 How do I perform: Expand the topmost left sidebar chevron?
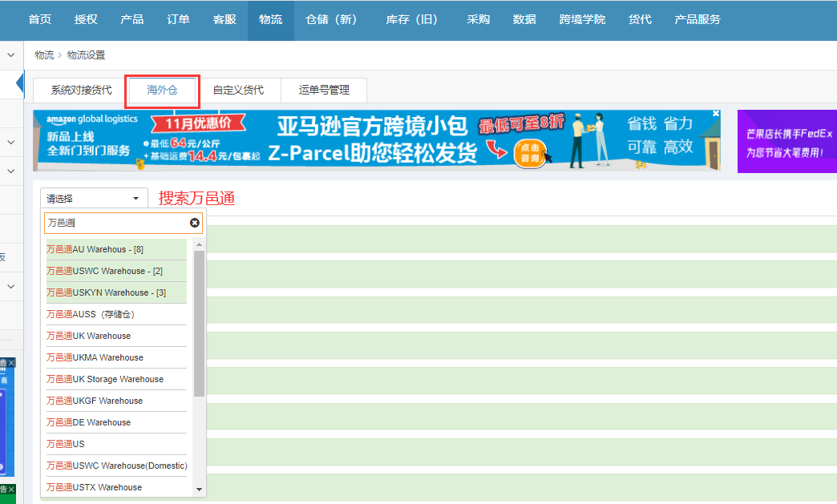click(x=11, y=55)
